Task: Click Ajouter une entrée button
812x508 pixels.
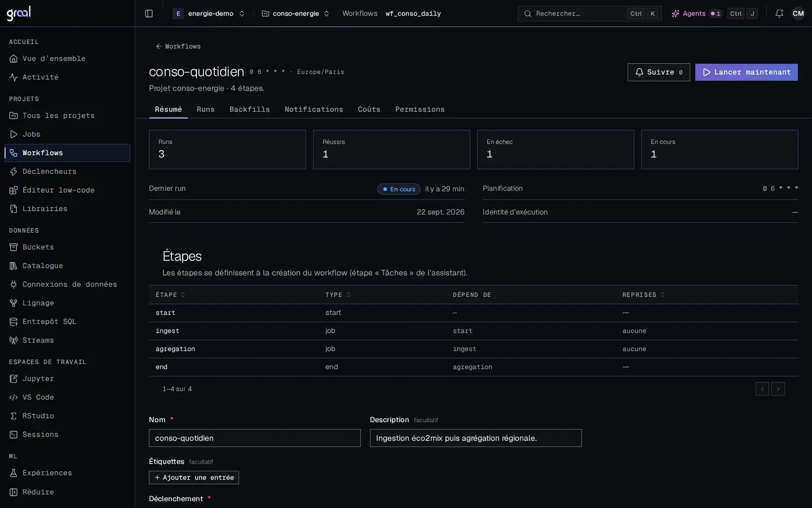Action: pos(194,478)
